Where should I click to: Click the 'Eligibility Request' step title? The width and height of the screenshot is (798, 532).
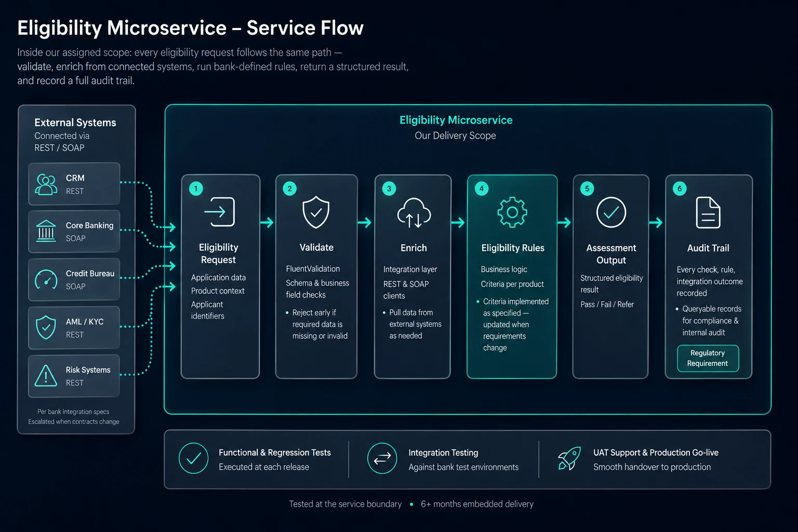[219, 254]
